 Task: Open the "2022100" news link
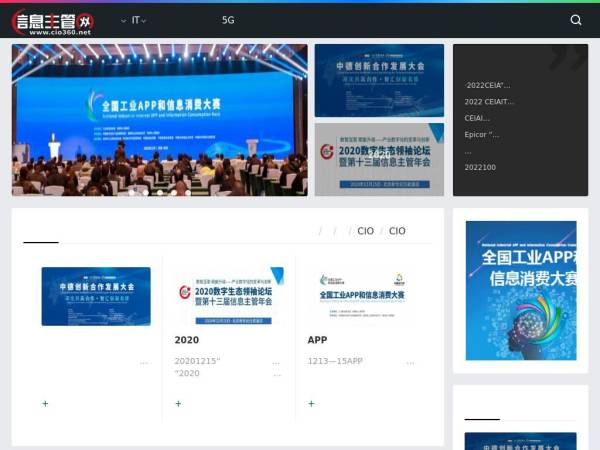[480, 167]
